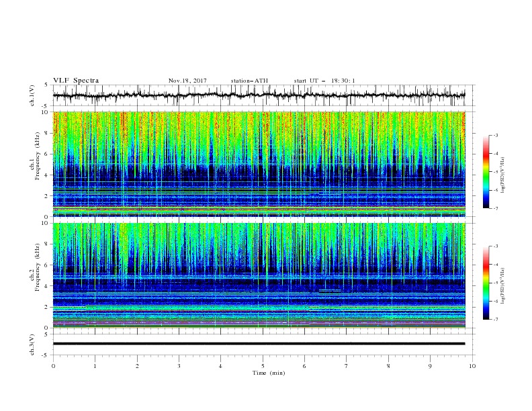Viewport: 532px width, 411px height.
Task: Click the "-3" tick of ch.1 colorbar
Action: pos(495,135)
